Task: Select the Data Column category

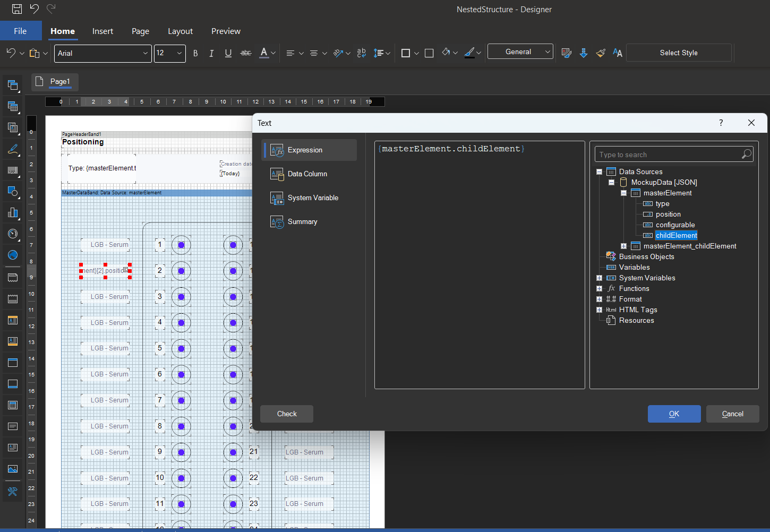Action: (x=309, y=174)
